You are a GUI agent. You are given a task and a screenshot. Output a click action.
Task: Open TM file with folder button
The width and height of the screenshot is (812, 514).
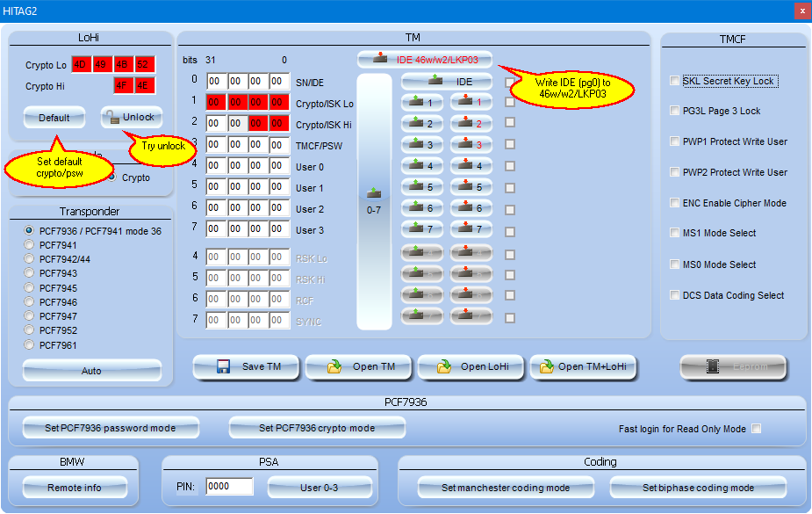pos(358,367)
